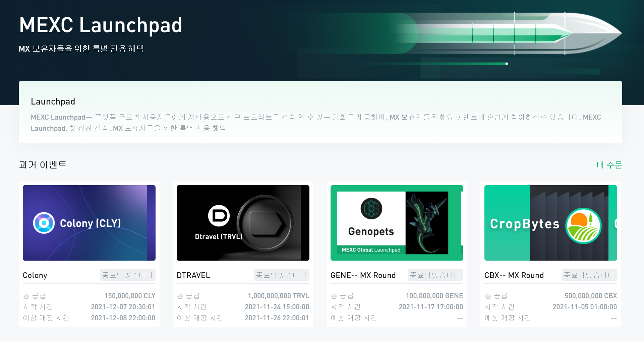Click the Dtravel D logo icon
Viewport: 644px width, 341px height.
pyautogui.click(x=219, y=216)
